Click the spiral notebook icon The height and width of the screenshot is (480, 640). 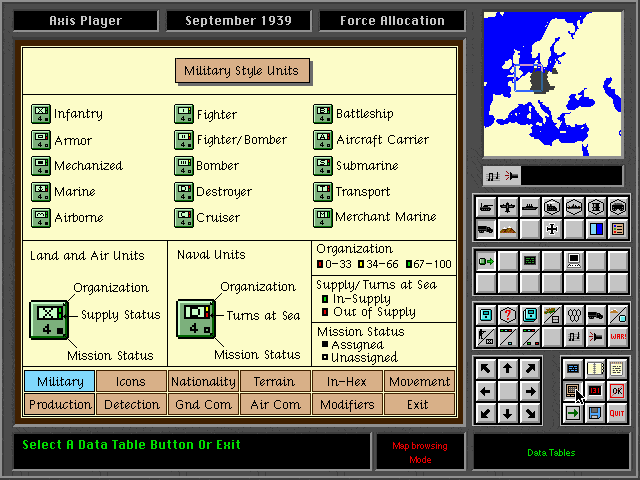595,368
